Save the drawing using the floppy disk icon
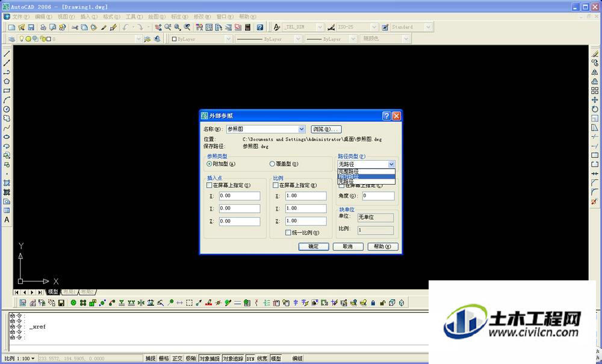The height and width of the screenshot is (364, 602). pyautogui.click(x=31, y=27)
